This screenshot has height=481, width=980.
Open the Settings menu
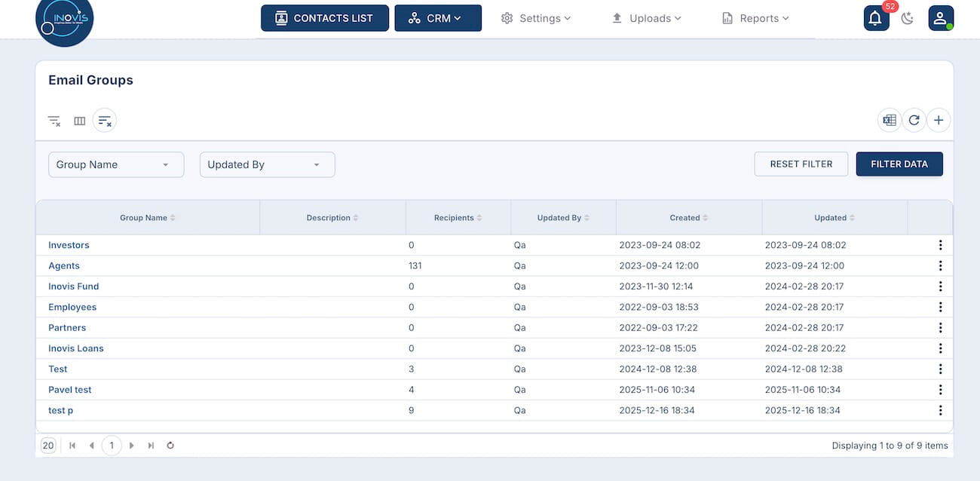(536, 18)
